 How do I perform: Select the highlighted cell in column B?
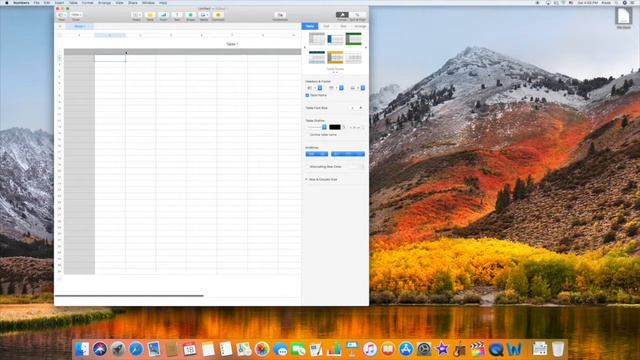pos(110,58)
